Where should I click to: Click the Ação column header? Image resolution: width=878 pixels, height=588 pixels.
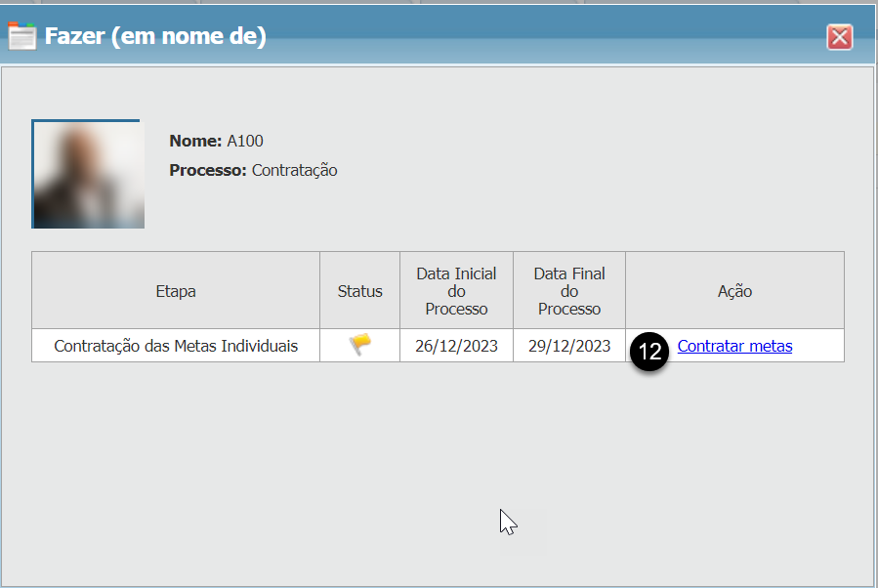pos(734,291)
